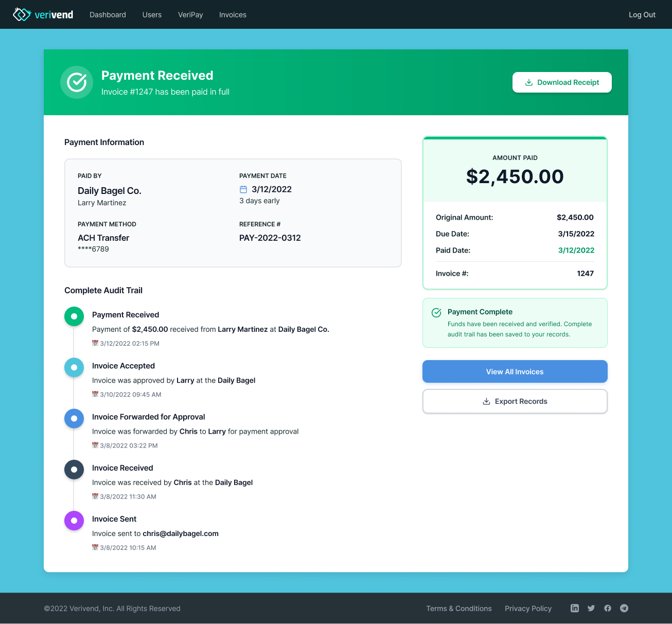Image resolution: width=672 pixels, height=624 pixels.
Task: Click calendar icon next to 3/12/2022 02:15 PM
Action: point(95,343)
